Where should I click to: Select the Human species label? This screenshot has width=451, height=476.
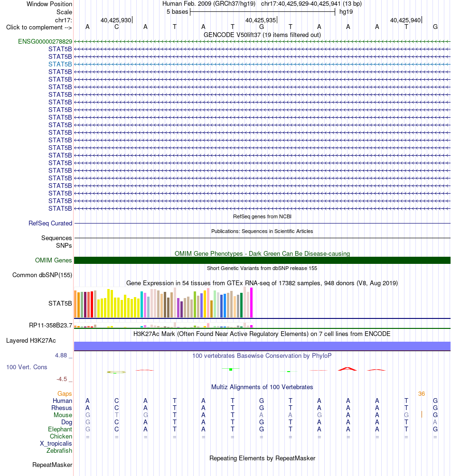(62, 401)
